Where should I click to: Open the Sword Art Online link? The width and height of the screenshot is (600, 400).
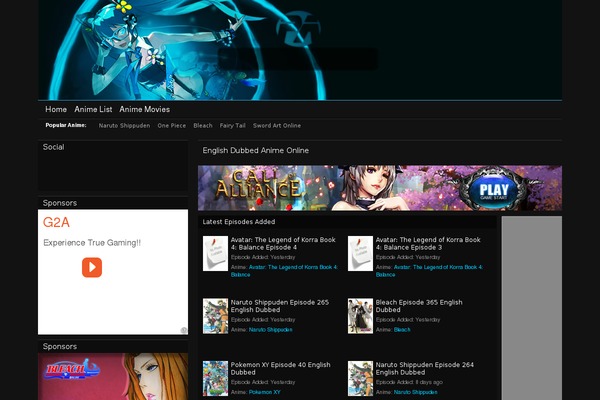click(x=277, y=126)
